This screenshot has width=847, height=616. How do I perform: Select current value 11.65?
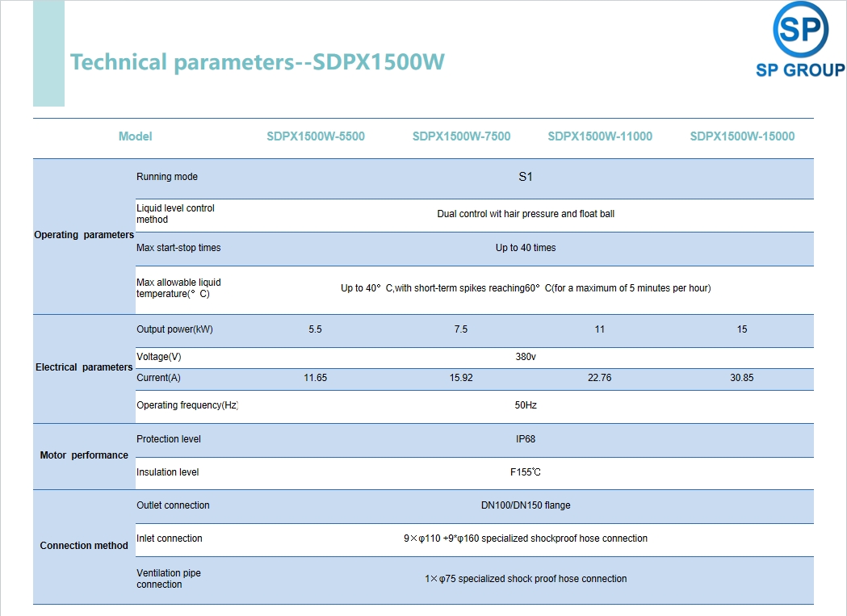click(x=316, y=378)
